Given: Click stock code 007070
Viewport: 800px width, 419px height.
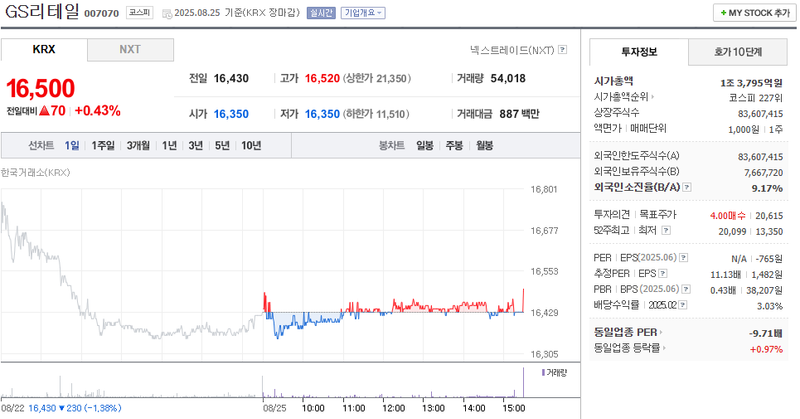Looking at the screenshot, I should click(x=102, y=13).
